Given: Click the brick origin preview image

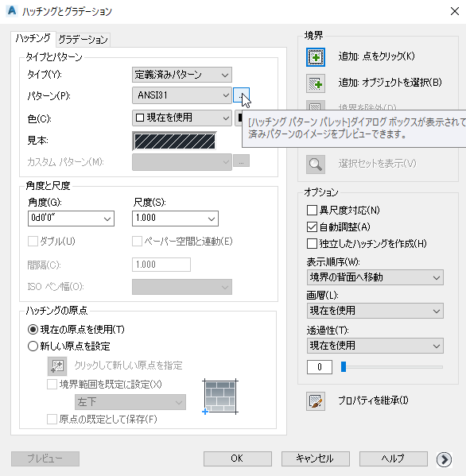Looking at the screenshot, I should [220, 397].
